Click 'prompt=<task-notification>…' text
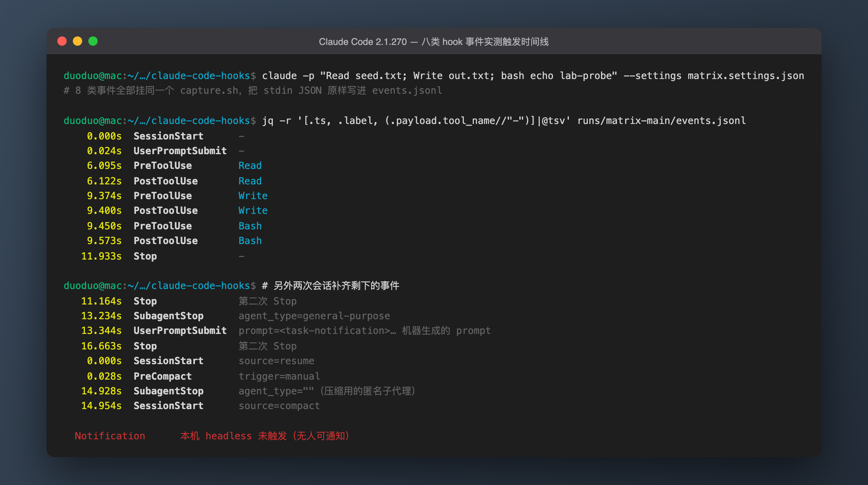The height and width of the screenshot is (485, 868). (317, 330)
